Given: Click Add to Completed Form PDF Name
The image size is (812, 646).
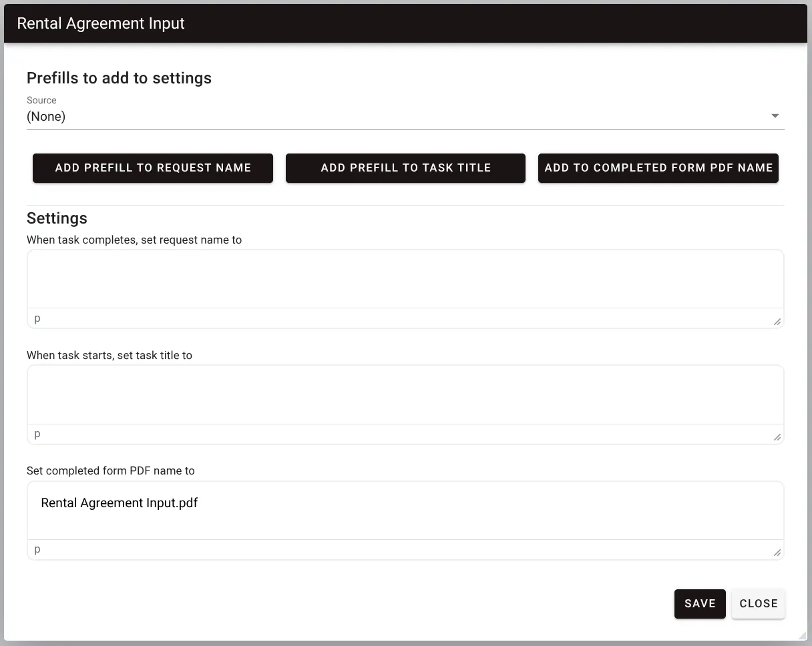Looking at the screenshot, I should tap(658, 168).
